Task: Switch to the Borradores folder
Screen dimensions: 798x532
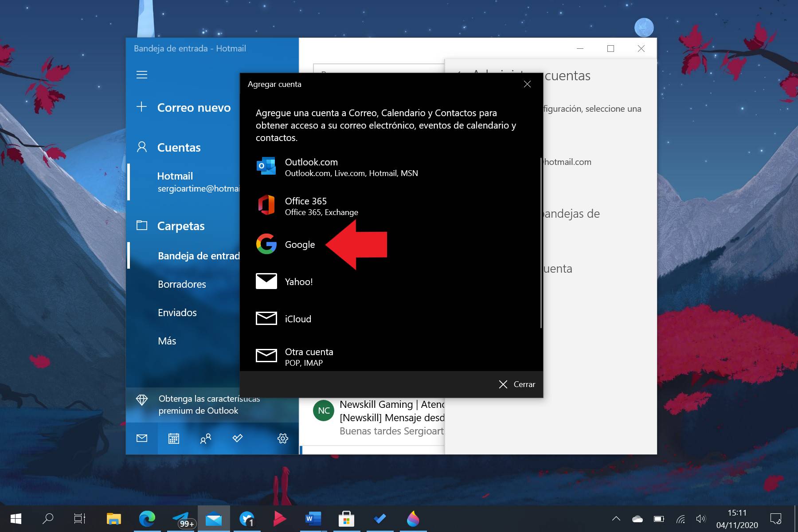Action: 182,284
